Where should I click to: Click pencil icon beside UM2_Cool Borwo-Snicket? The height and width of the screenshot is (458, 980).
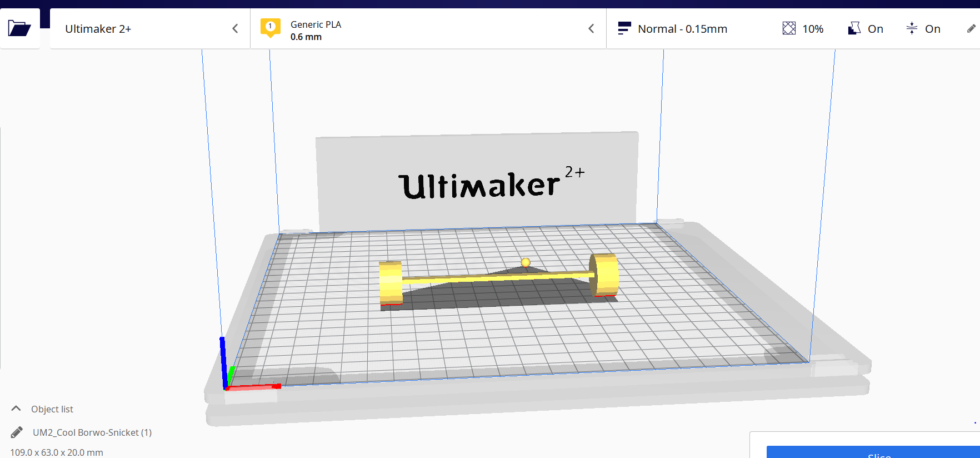pyautogui.click(x=17, y=432)
